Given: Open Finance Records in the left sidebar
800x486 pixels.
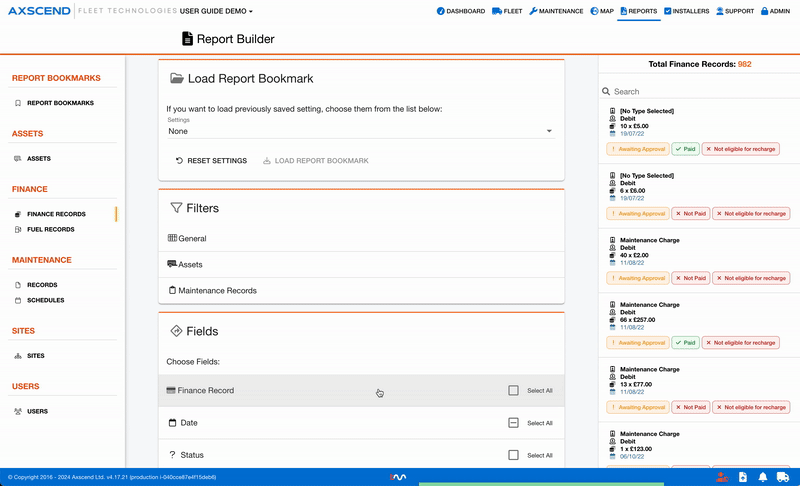Looking at the screenshot, I should pyautogui.click(x=56, y=214).
